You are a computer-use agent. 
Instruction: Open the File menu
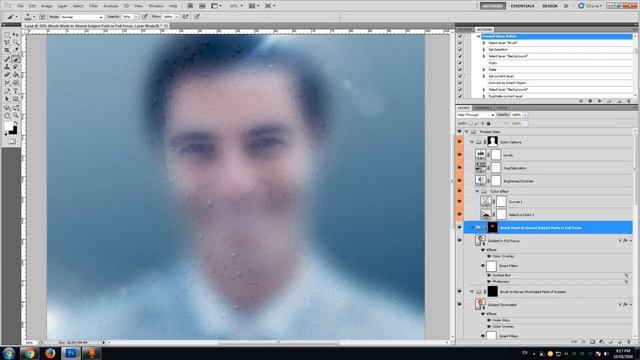20,6
